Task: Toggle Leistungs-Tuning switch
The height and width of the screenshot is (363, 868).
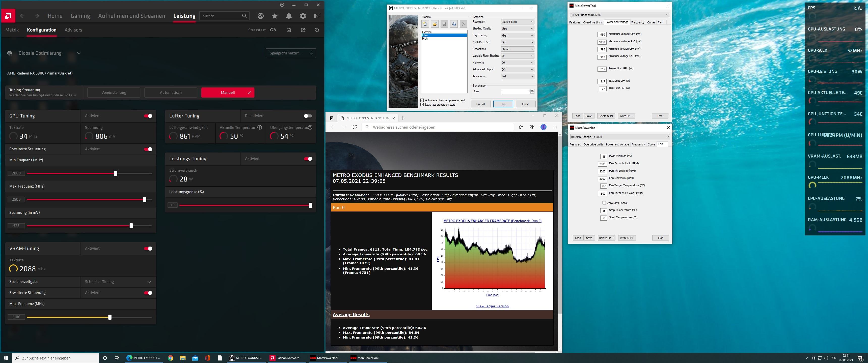Action: [x=308, y=159]
